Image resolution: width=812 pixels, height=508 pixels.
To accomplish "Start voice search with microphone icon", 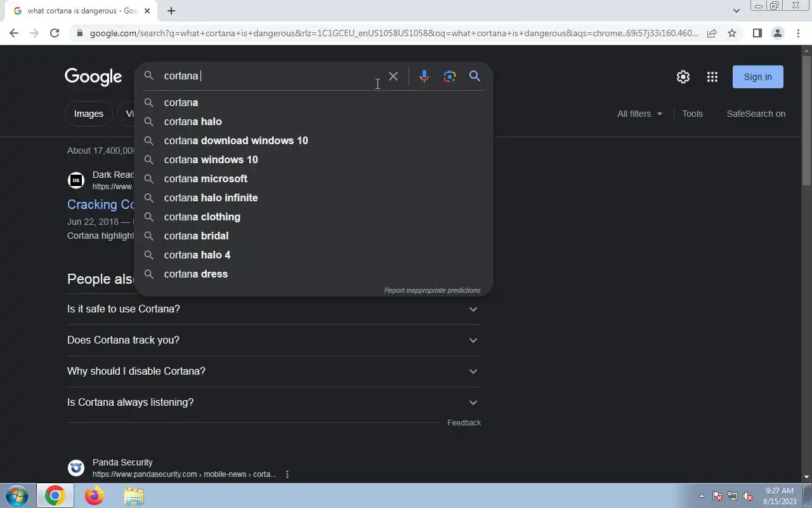I will coord(424,76).
